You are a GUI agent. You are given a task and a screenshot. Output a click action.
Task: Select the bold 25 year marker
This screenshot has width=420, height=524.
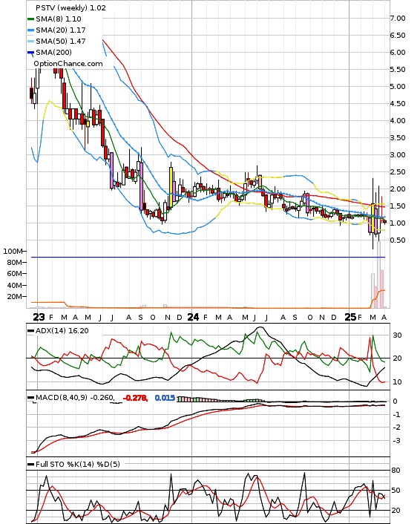[350, 317]
